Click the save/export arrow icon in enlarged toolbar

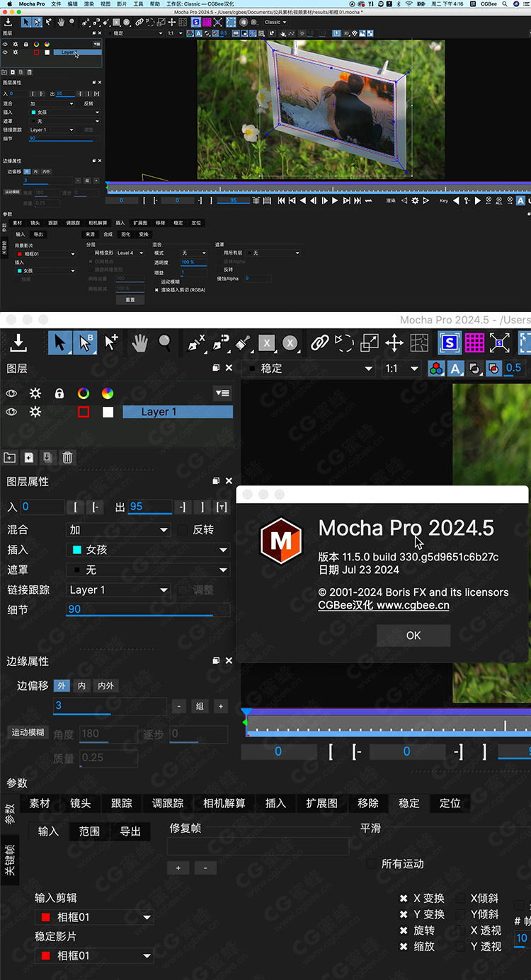pyautogui.click(x=18, y=343)
